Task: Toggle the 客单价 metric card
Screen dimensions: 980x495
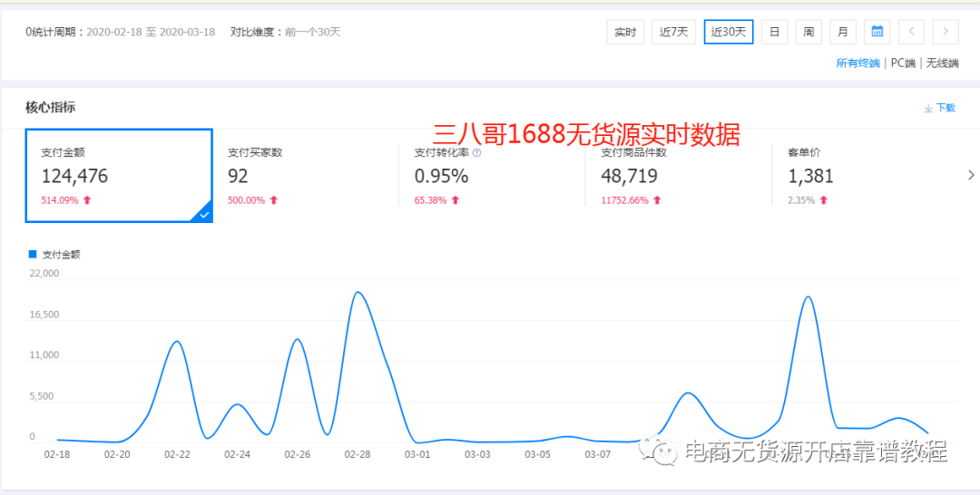Action: point(866,175)
